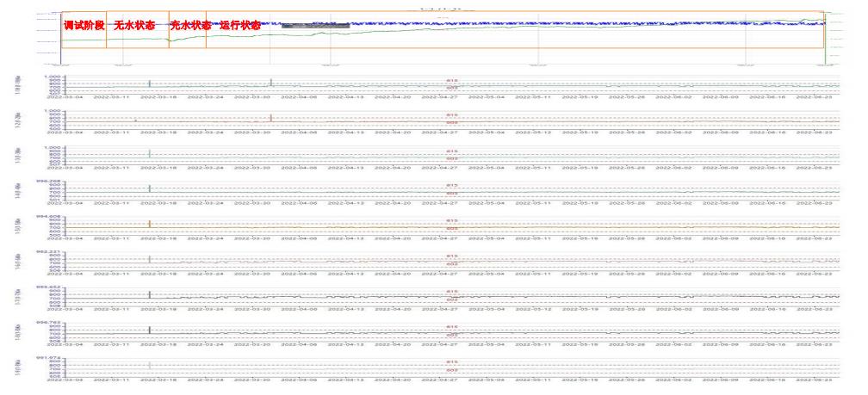This screenshot has width=868, height=395.
Task: Select the red 充水状态 phase label
Action: 190,26
